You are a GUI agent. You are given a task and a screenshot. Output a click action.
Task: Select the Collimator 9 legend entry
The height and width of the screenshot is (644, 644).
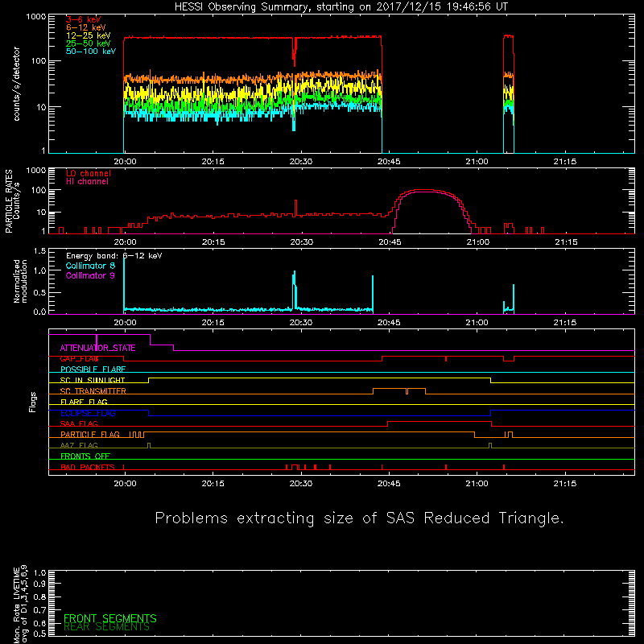coord(90,275)
